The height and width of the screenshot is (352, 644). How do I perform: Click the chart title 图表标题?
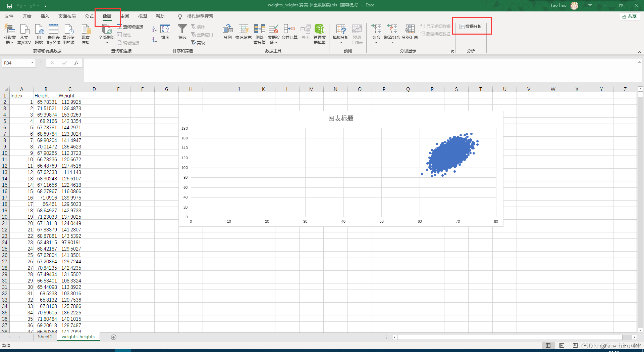click(341, 119)
